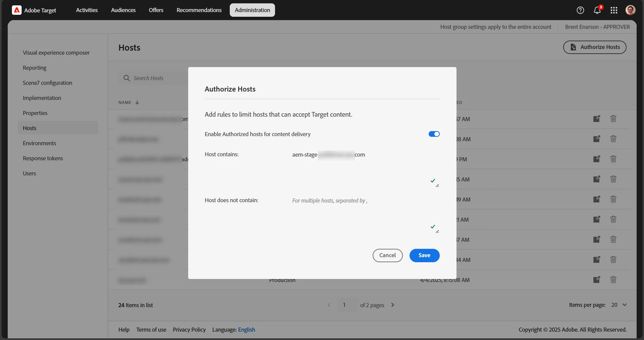This screenshot has width=644, height=340.
Task: Click the green checkmark in Host contains field
Action: [x=433, y=181]
